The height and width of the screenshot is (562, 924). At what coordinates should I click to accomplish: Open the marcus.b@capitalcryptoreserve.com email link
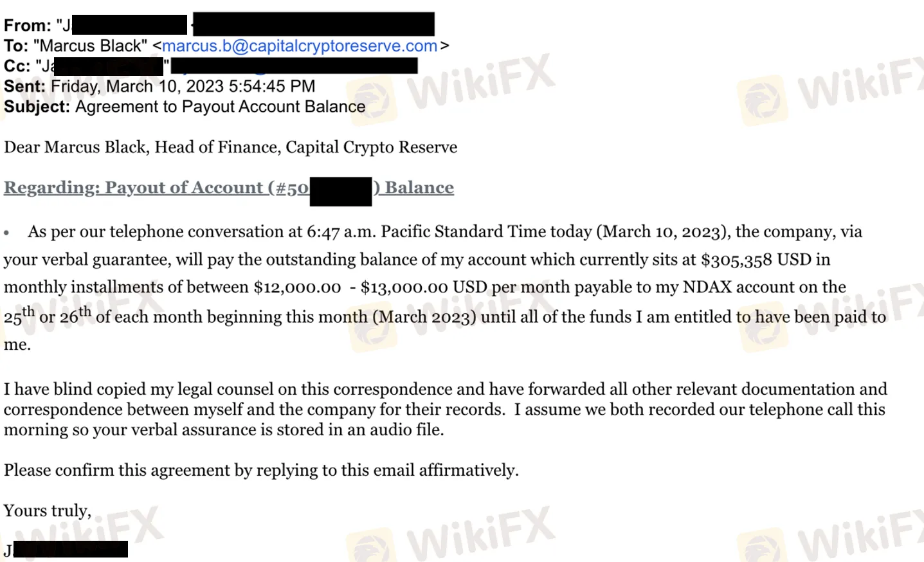click(300, 46)
